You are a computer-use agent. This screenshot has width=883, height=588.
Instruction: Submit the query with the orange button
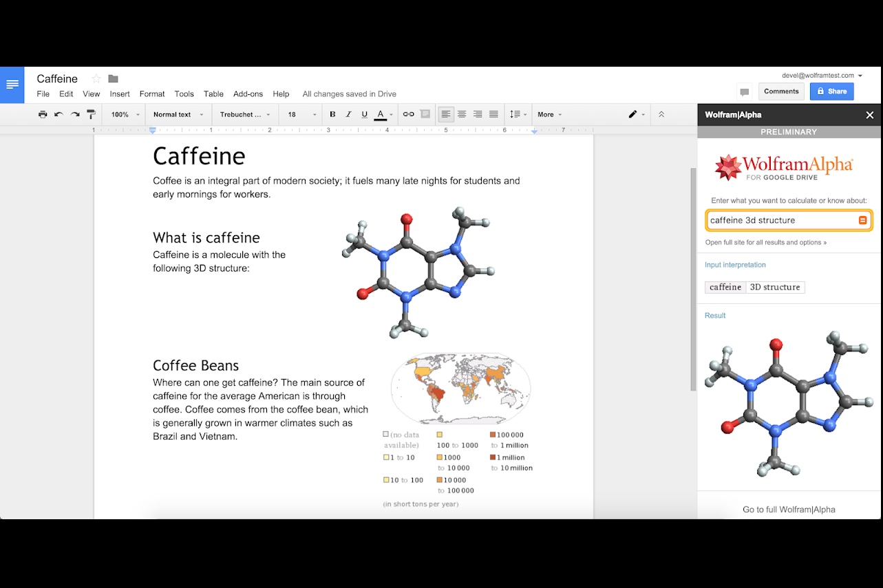tap(862, 220)
